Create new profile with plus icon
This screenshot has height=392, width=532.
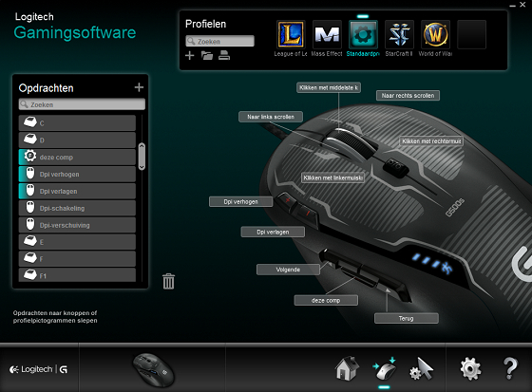pos(190,55)
